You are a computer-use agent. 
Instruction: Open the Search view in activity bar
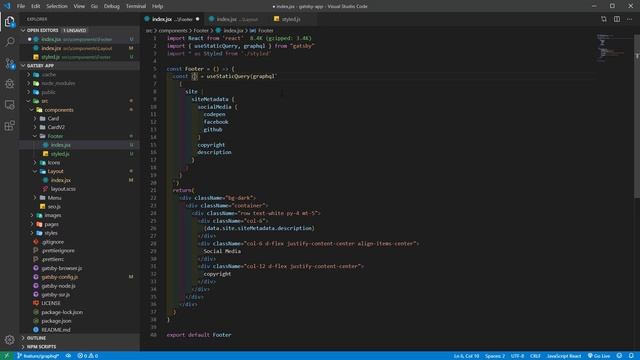[x=9, y=42]
